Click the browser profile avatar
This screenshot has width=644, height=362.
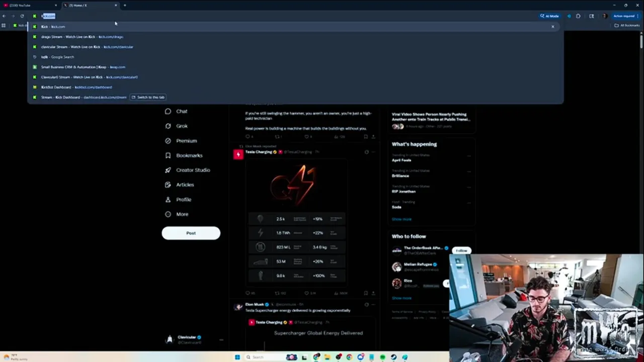pyautogui.click(x=604, y=16)
